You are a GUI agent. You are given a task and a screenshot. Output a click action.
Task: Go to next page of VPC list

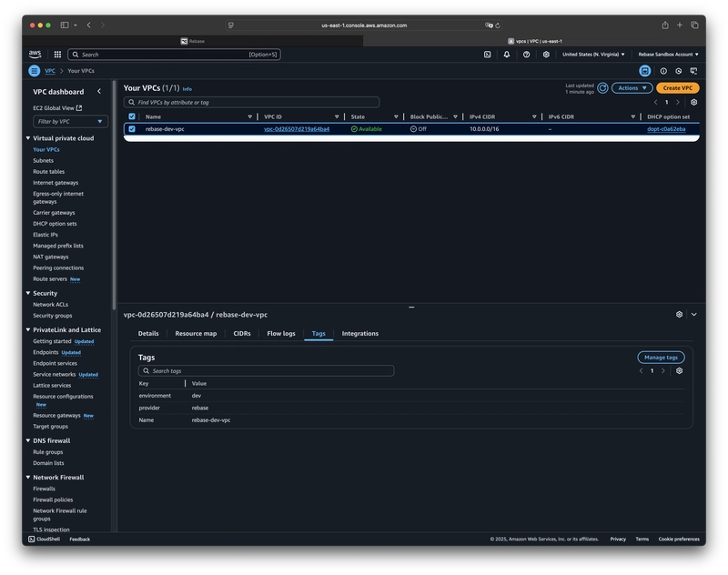[678, 102]
